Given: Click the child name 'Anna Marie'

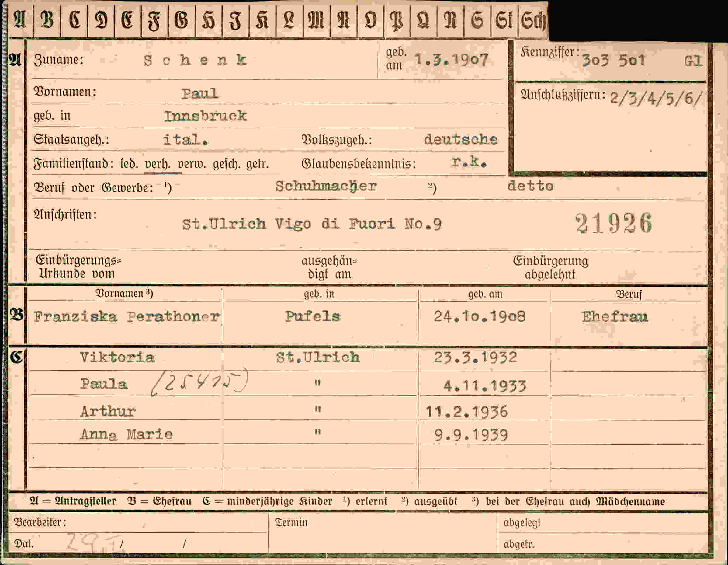Looking at the screenshot, I should click(x=126, y=434).
